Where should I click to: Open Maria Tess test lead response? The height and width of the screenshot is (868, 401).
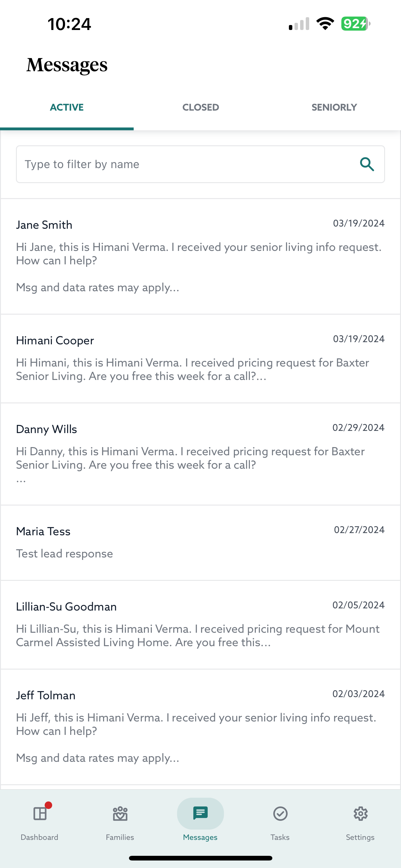[x=200, y=542]
